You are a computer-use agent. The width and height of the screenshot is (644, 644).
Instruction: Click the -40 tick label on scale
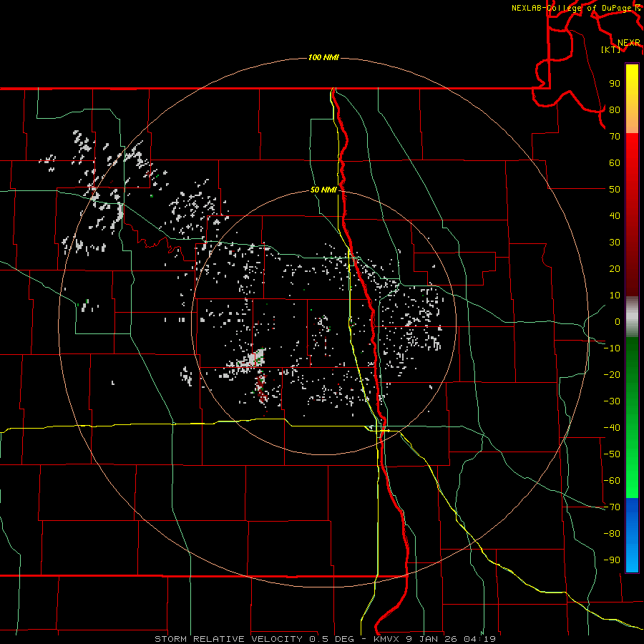click(612, 428)
